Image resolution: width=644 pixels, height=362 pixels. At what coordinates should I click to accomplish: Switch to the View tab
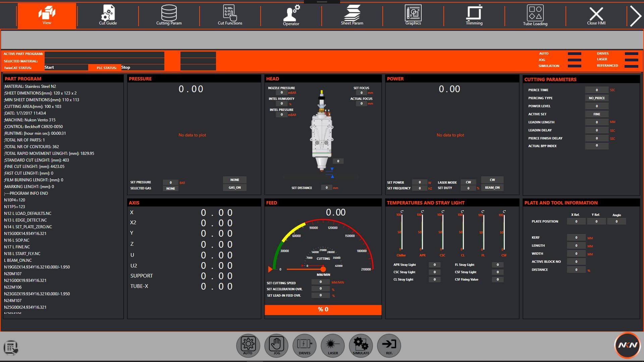pyautogui.click(x=47, y=15)
